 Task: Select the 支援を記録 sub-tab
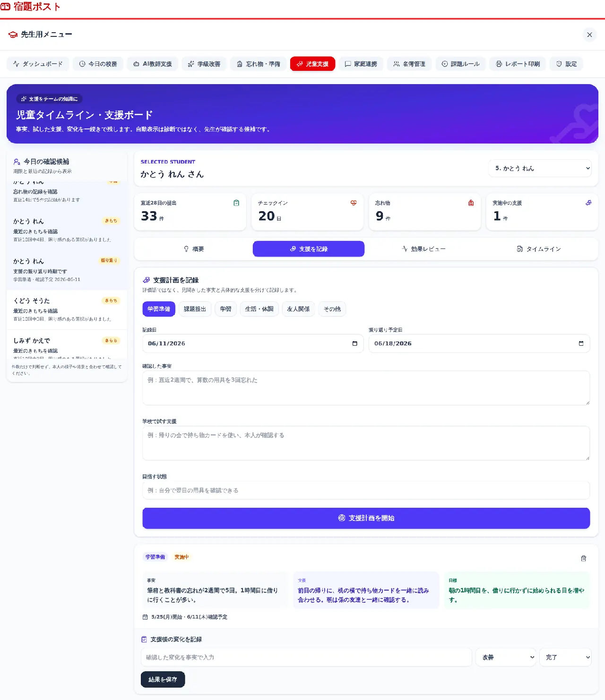309,249
